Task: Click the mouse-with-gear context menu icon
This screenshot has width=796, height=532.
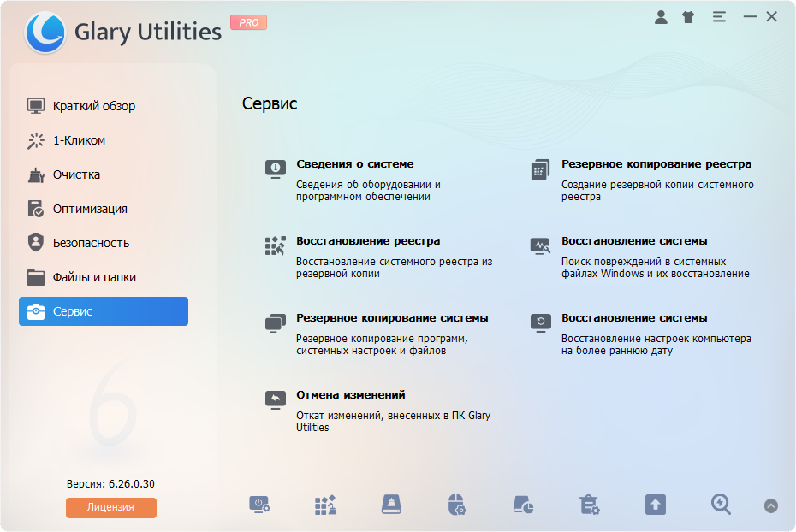Action: 457,505
